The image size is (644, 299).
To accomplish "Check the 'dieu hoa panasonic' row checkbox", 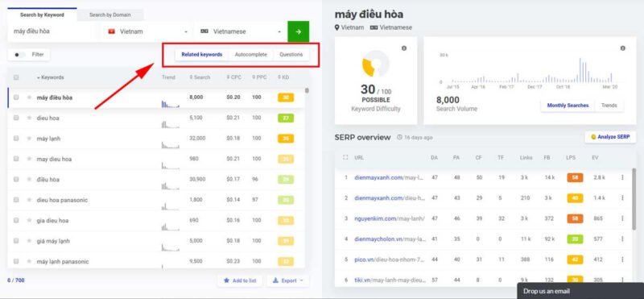I will point(16,200).
